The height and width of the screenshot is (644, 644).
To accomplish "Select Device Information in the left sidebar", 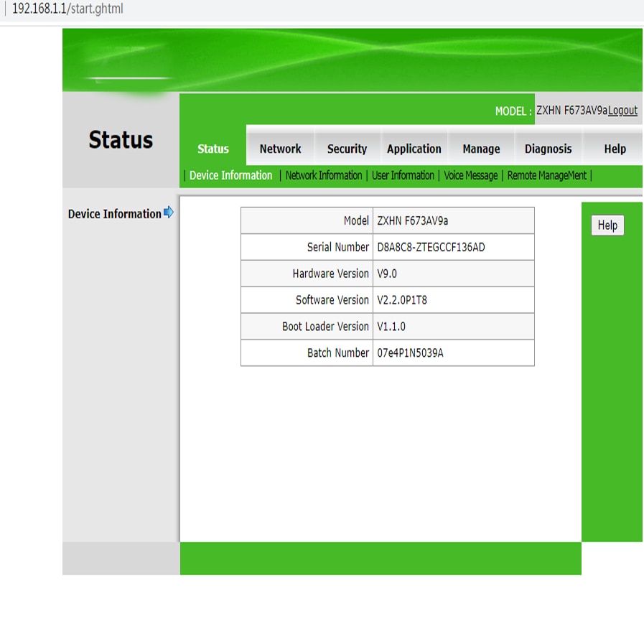I will (115, 214).
